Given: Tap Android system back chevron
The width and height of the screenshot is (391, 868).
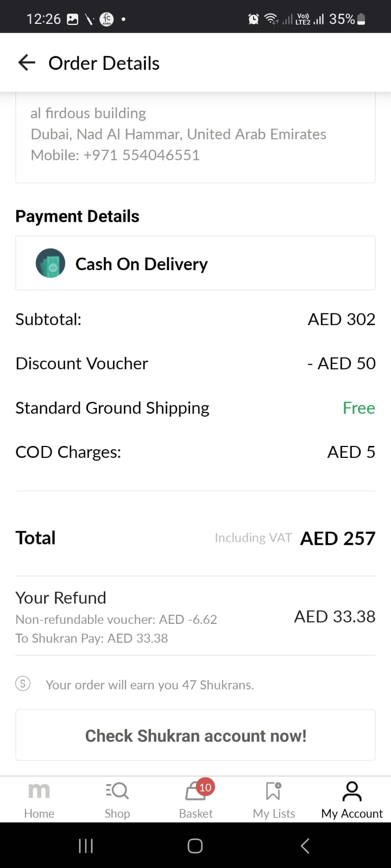Looking at the screenshot, I should 305,846.
